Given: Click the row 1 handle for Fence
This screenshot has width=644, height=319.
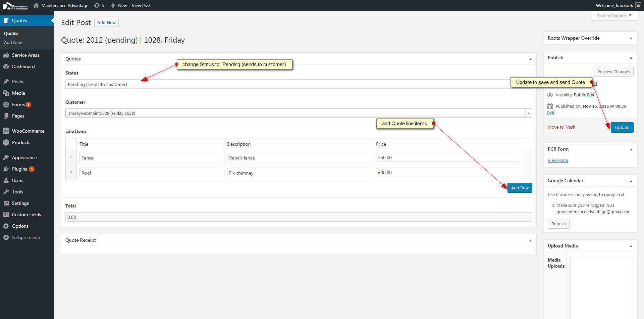Looking at the screenshot, I should (x=71, y=158).
